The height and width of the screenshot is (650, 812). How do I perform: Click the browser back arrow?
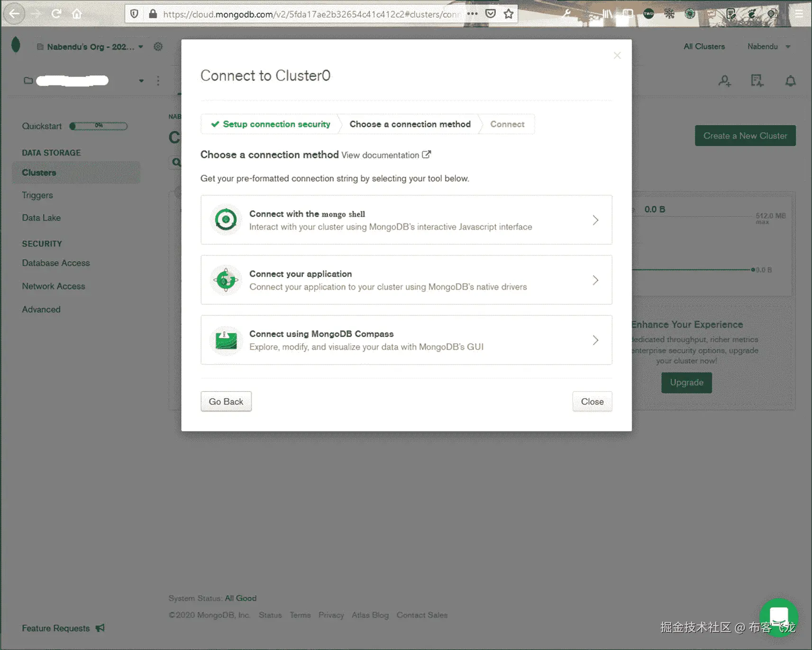pyautogui.click(x=14, y=14)
